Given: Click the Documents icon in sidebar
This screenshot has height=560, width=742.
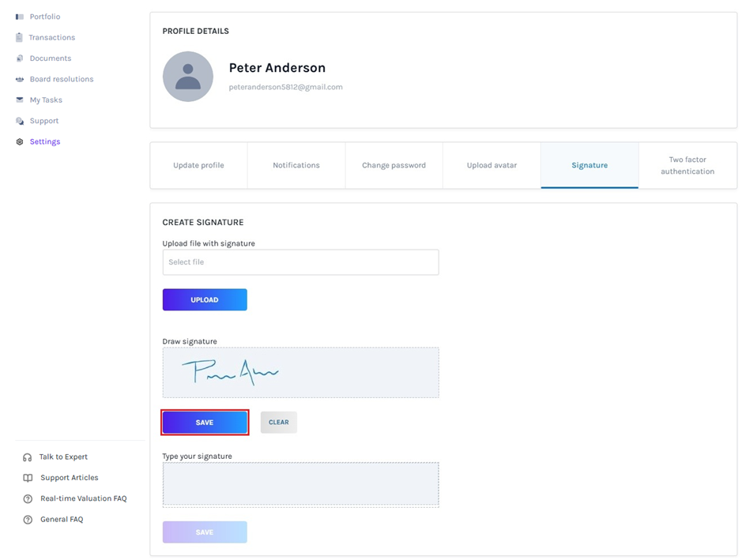Looking at the screenshot, I should point(20,58).
